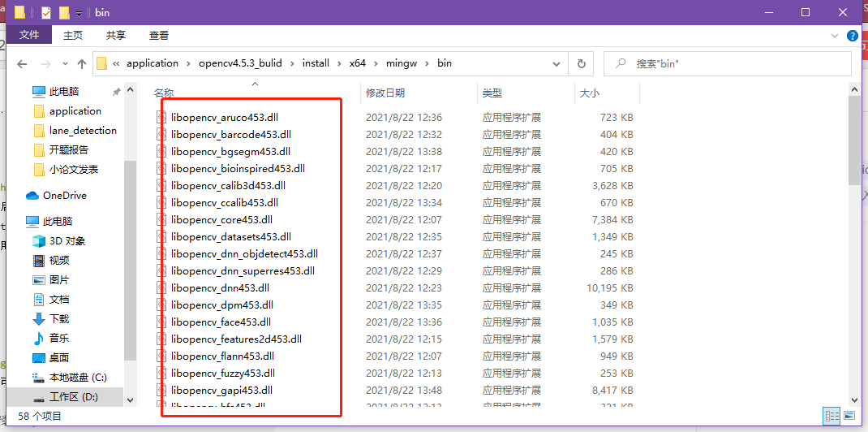The width and height of the screenshot is (868, 432).
Task: Open the blue Help question icon
Action: 853,36
